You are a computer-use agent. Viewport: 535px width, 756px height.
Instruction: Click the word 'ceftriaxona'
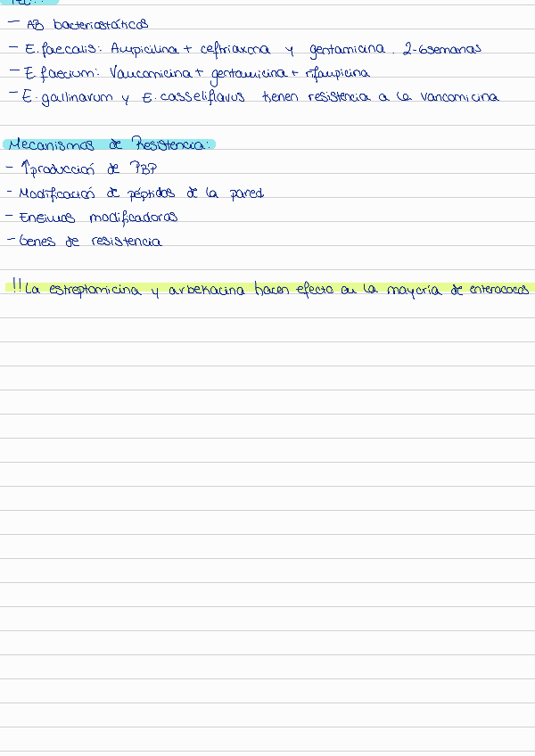(x=235, y=50)
